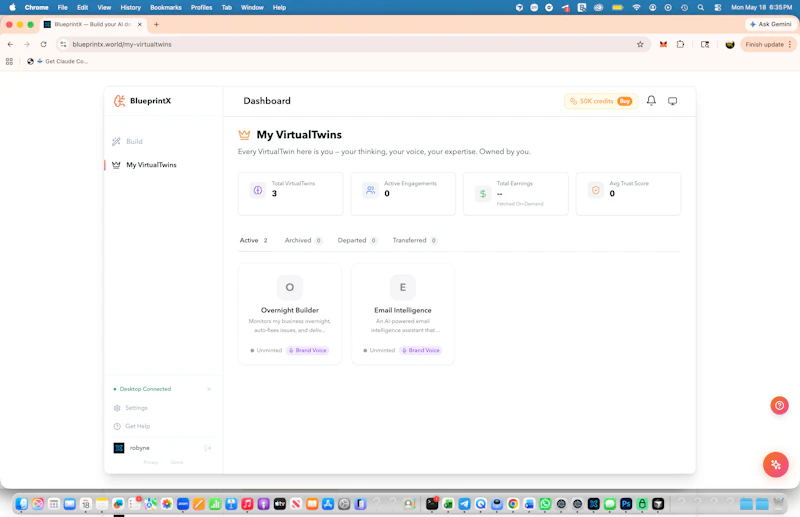Click the Unminted status on Overnight Builder

pyautogui.click(x=266, y=350)
